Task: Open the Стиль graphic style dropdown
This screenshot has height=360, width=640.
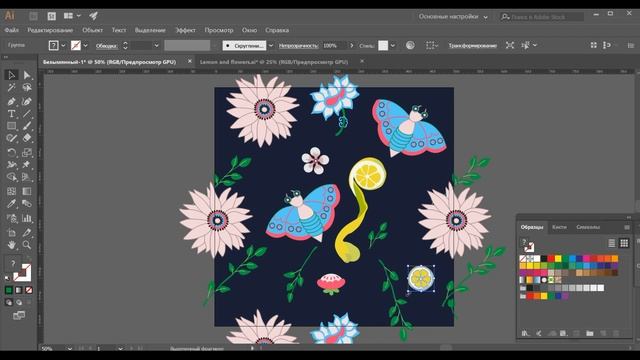Action: pyautogui.click(x=393, y=45)
